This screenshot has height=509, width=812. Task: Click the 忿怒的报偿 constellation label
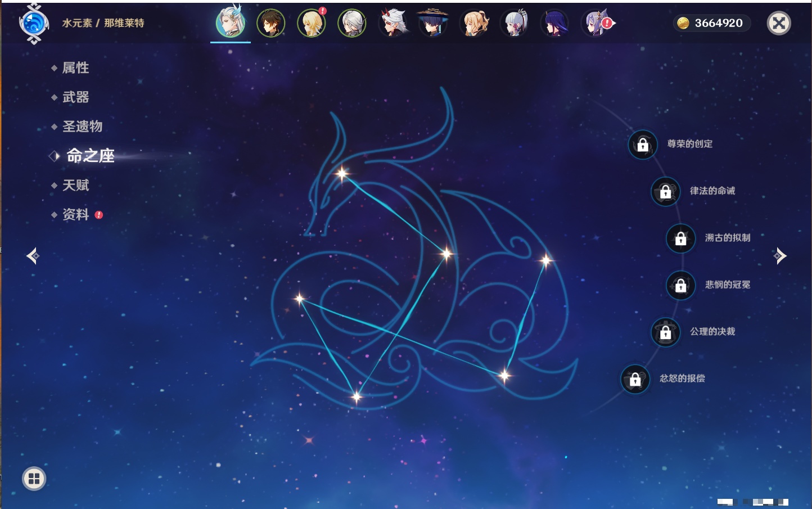click(682, 379)
